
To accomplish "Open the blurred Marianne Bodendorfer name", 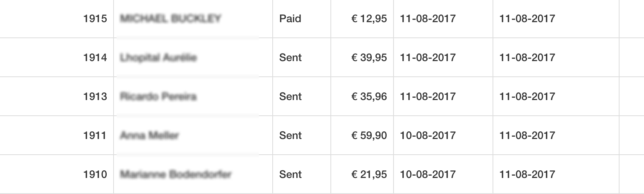I will 176,174.
